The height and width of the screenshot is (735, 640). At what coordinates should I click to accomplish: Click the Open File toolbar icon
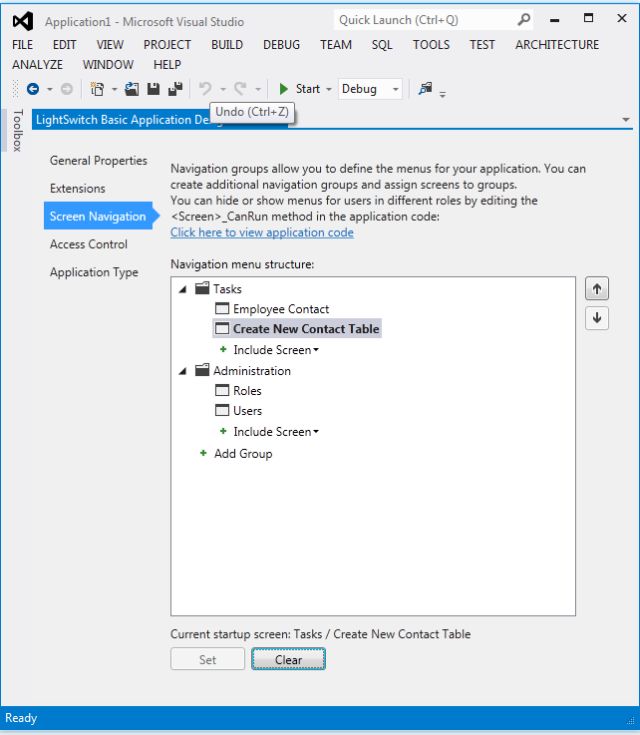pyautogui.click(x=132, y=89)
